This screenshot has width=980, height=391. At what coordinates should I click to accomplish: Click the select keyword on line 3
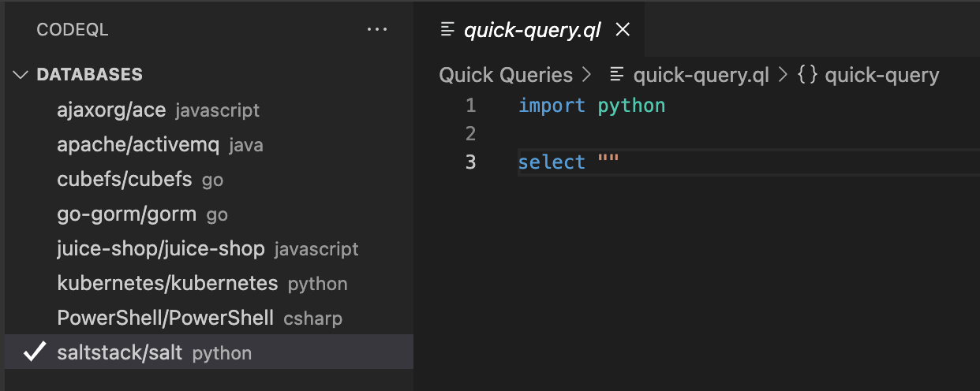coord(552,162)
